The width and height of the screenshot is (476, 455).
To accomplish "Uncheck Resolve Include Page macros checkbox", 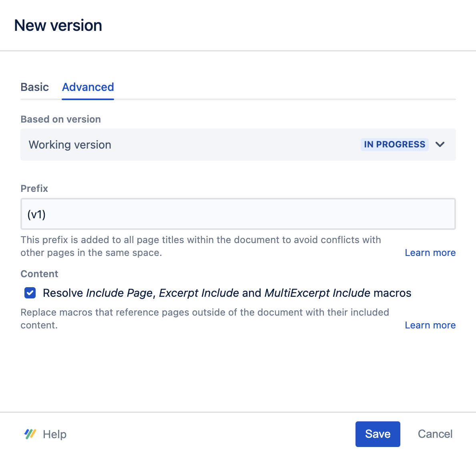I will (x=30, y=293).
